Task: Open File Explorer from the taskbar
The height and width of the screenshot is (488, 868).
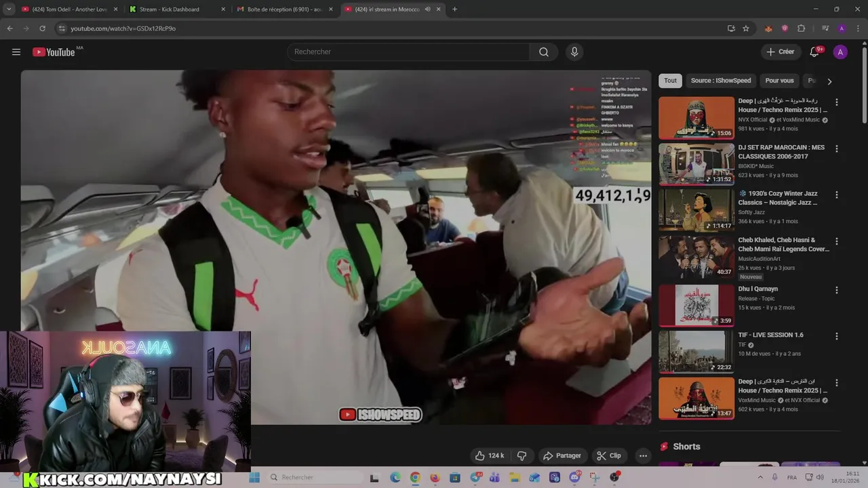Action: point(515,477)
